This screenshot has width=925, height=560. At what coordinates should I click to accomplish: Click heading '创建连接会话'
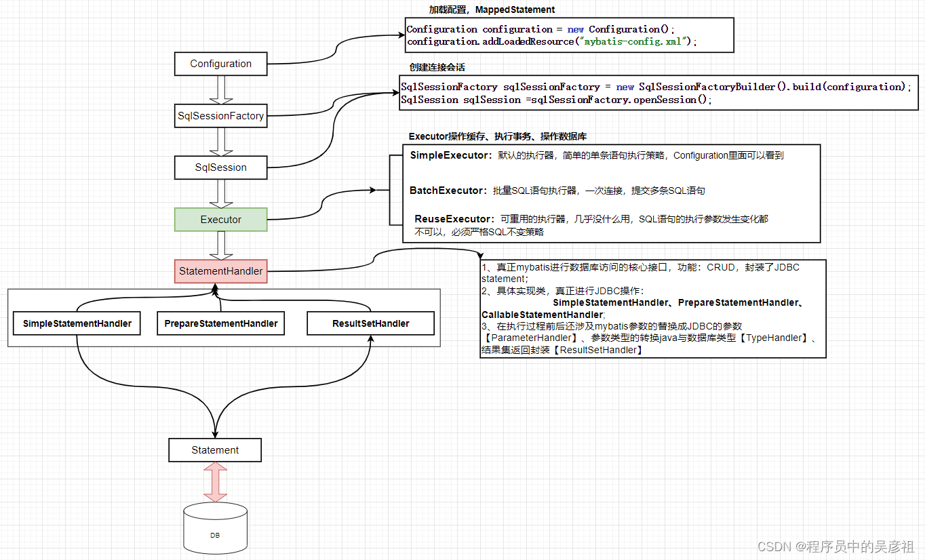point(437,68)
